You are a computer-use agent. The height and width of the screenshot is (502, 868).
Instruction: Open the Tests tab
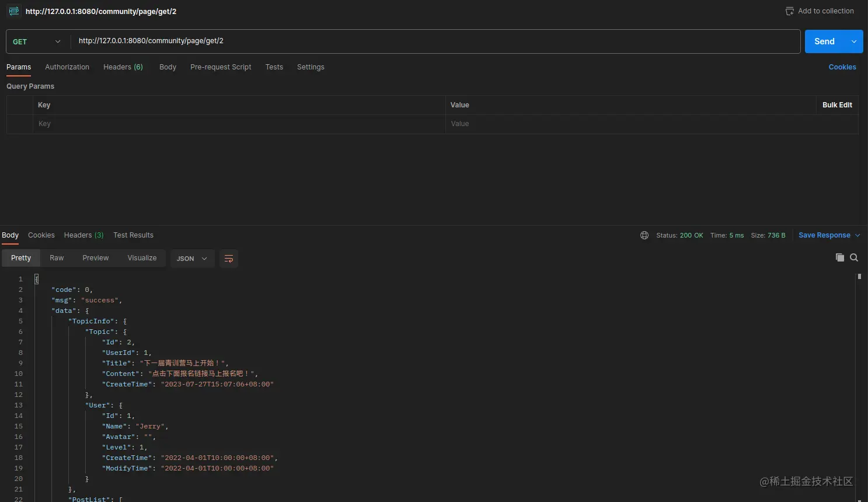pos(274,67)
